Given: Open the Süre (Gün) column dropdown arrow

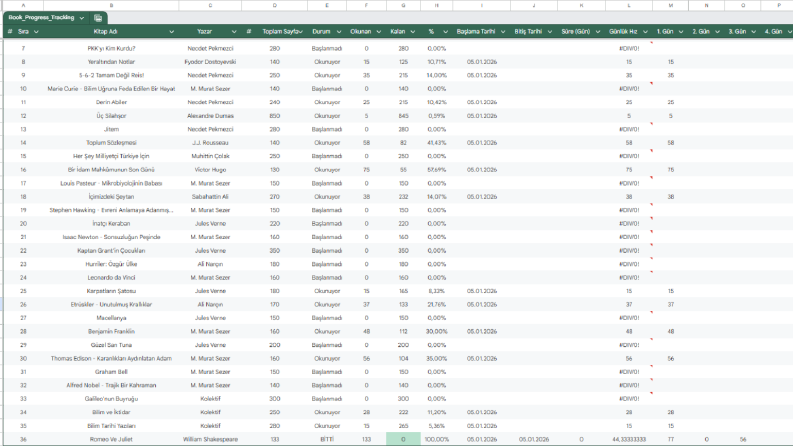Looking at the screenshot, I should (598, 31).
